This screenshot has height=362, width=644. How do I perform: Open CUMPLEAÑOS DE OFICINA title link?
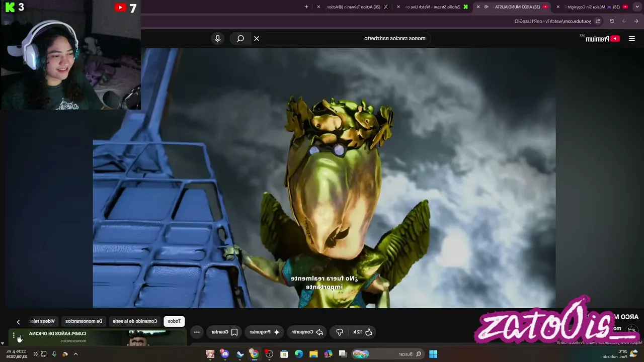(57, 333)
